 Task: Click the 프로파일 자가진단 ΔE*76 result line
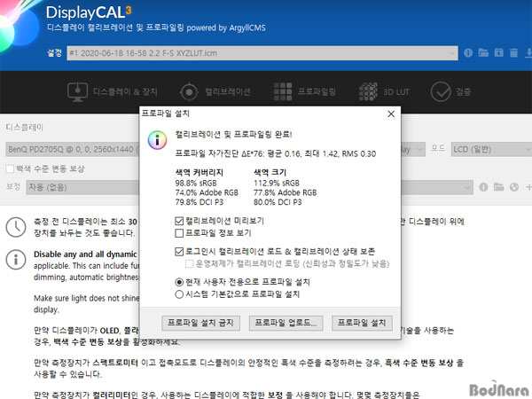click(x=276, y=153)
